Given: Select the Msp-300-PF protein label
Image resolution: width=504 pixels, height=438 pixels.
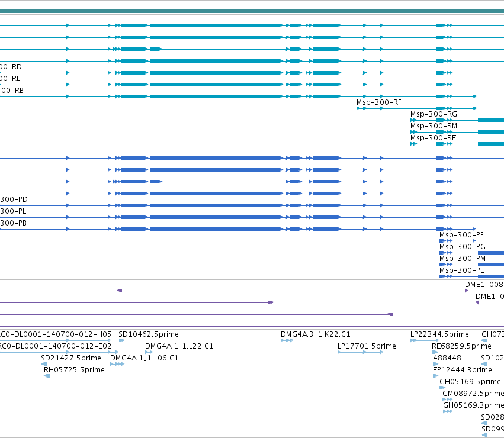Looking at the screenshot, I should (461, 235).
